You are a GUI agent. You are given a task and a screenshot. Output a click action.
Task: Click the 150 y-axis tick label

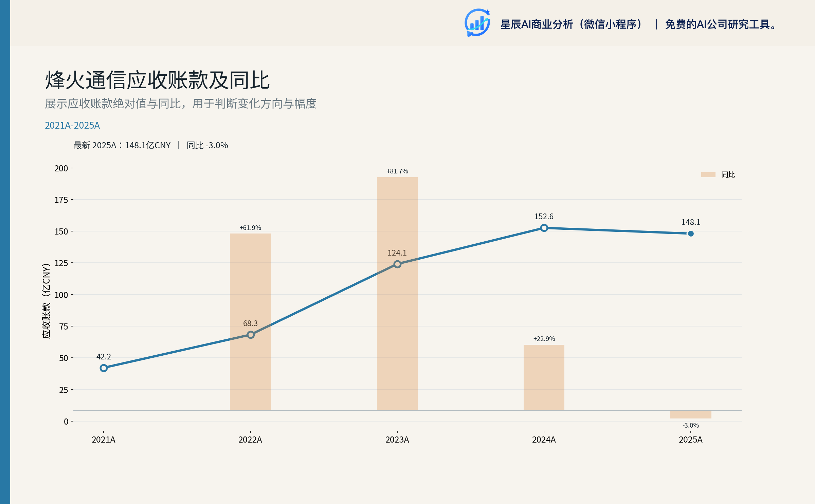coord(61,231)
